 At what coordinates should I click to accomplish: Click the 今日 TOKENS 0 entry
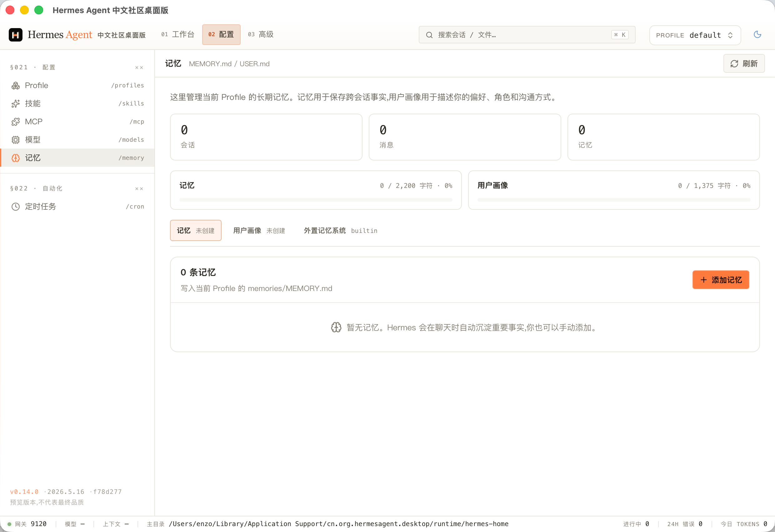pyautogui.click(x=744, y=524)
